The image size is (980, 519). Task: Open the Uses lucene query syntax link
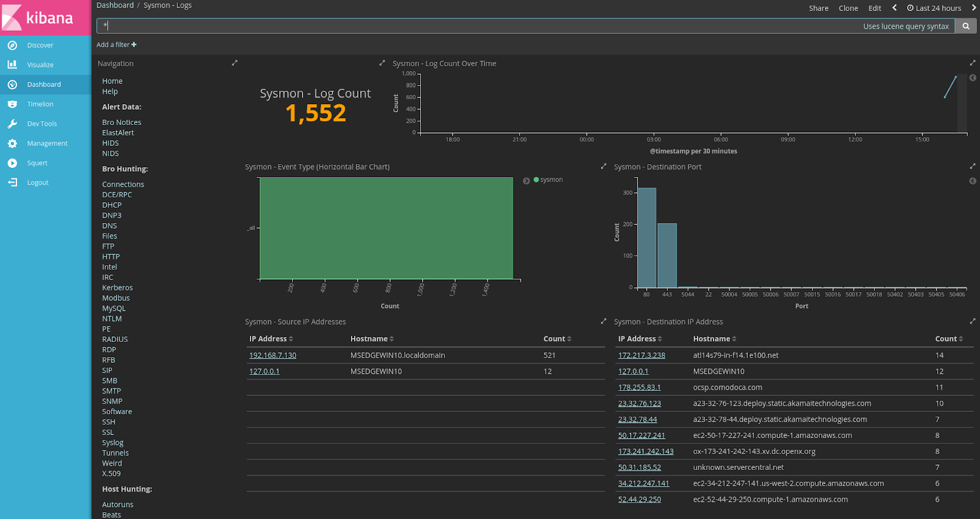pyautogui.click(x=906, y=26)
